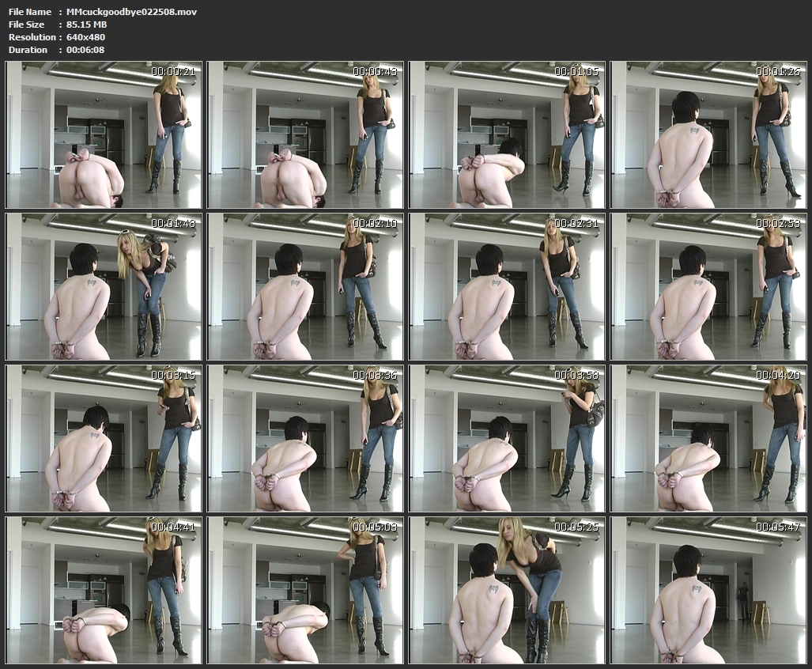Click the frame timestamped 00:03:36
This screenshot has height=669, width=812.
(306, 439)
